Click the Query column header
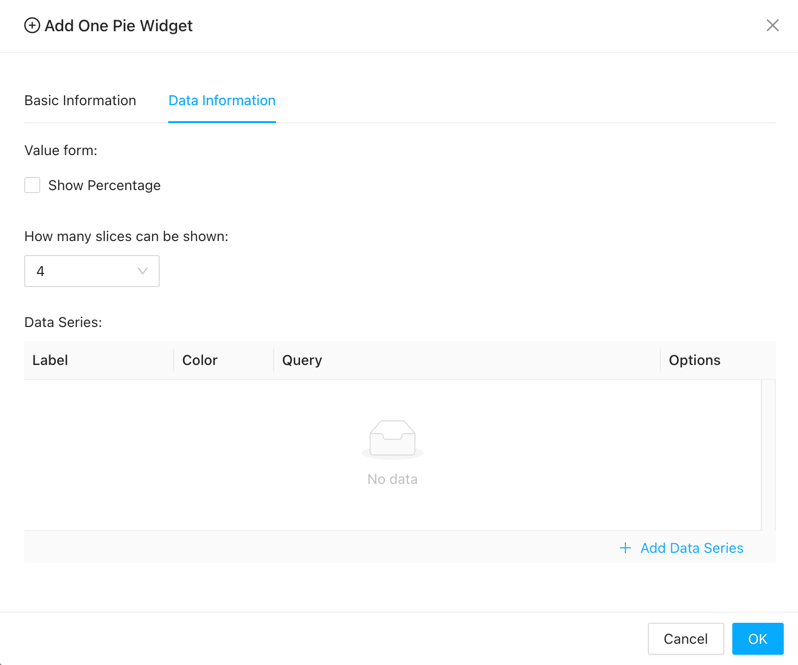798x665 pixels. [302, 360]
